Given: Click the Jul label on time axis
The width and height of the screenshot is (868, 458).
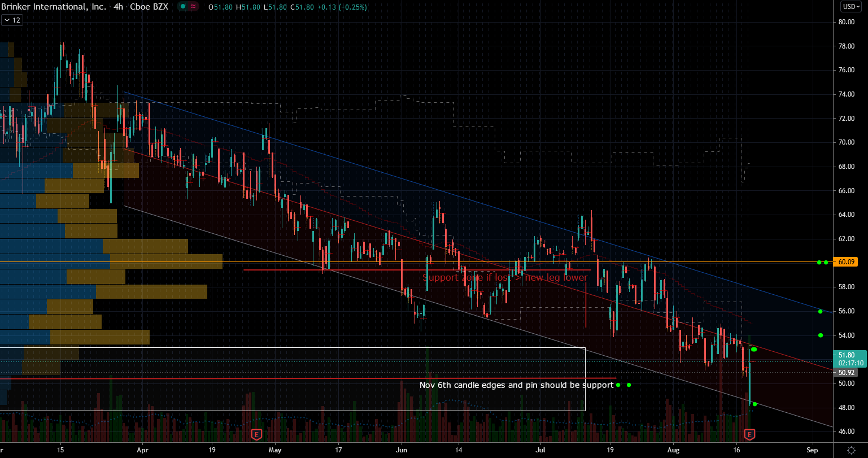Looking at the screenshot, I should pos(541,450).
